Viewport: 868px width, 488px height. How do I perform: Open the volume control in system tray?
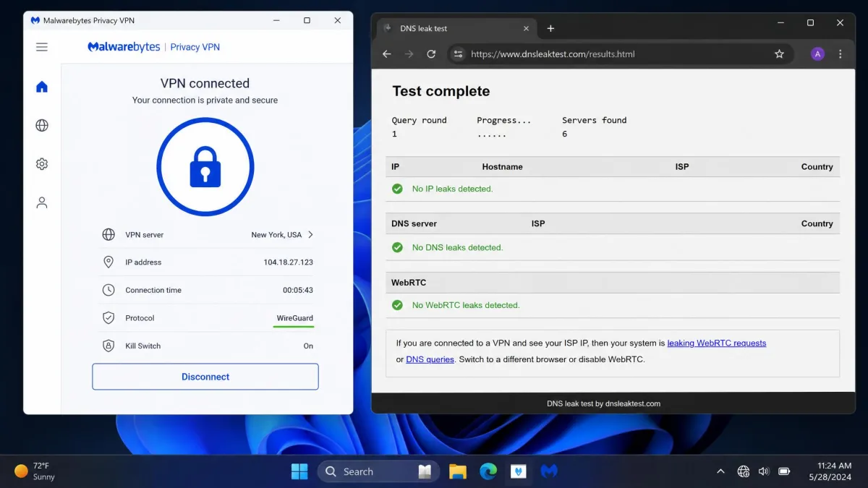click(763, 471)
